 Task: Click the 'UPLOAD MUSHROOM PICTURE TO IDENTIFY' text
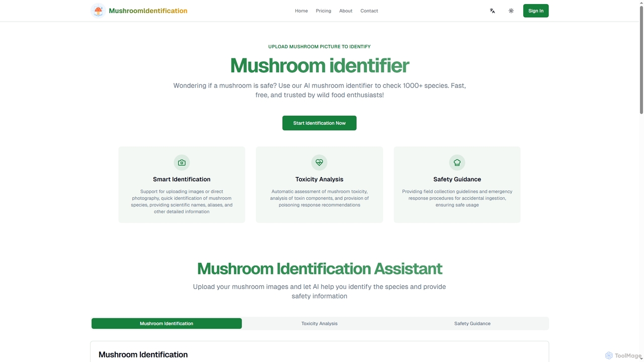319,47
